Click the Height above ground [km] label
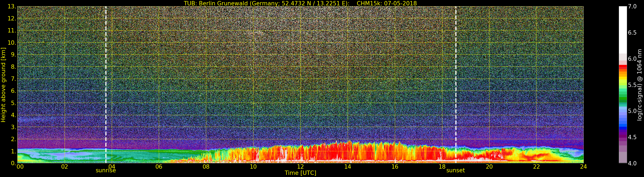644x177 pixels. 3,85
